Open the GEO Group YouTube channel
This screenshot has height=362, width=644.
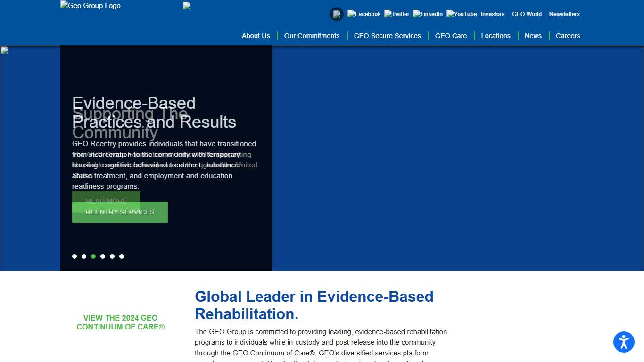pyautogui.click(x=461, y=14)
